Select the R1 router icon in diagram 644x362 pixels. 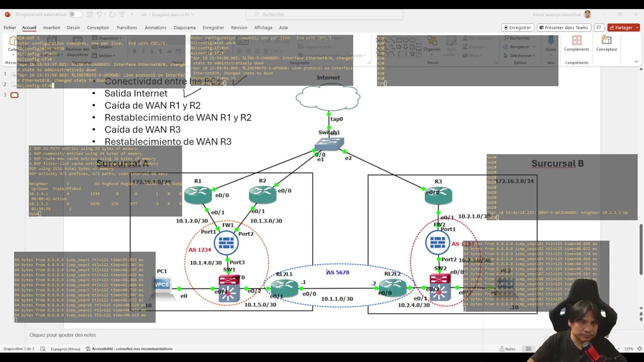198,195
